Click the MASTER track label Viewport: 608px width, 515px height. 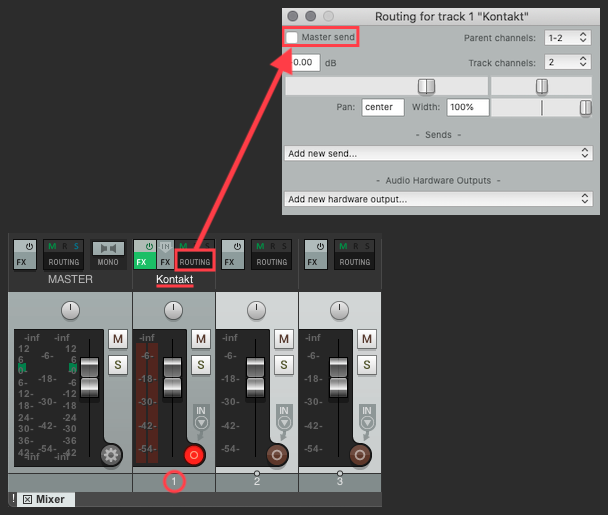70,279
